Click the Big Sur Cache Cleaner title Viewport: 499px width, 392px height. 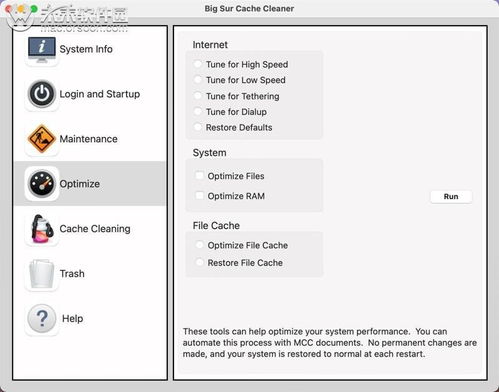pyautogui.click(x=249, y=9)
